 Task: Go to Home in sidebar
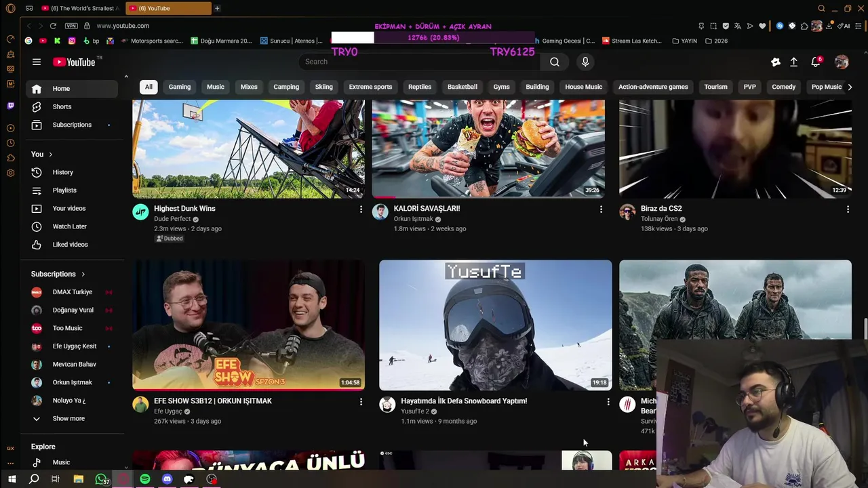coord(72,89)
